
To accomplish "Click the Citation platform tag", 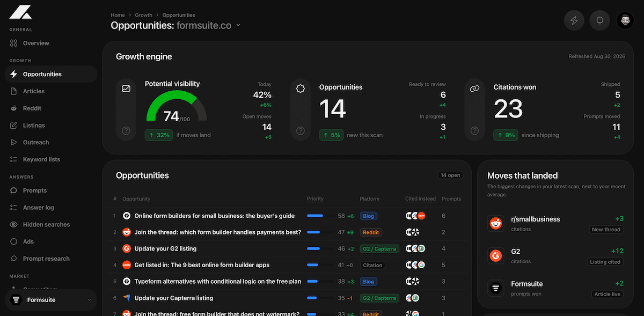I will click(372, 265).
